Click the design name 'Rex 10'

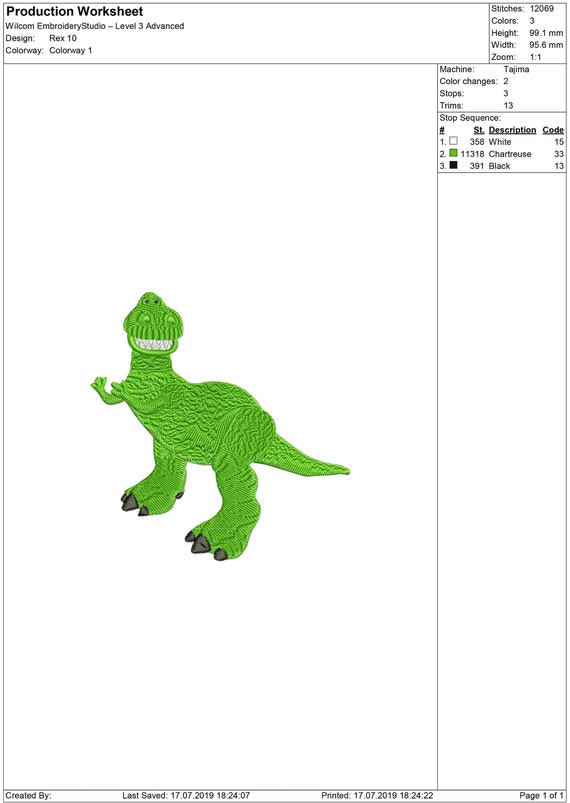coord(63,38)
